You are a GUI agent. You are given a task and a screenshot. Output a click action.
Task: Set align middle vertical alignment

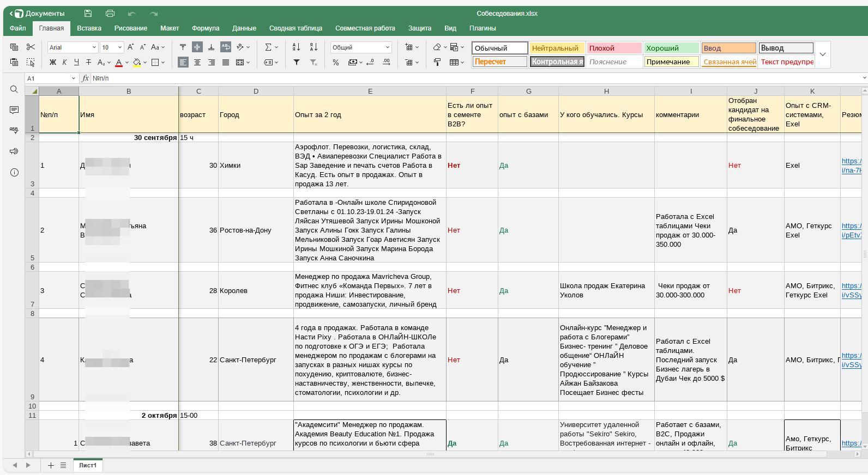pyautogui.click(x=197, y=47)
